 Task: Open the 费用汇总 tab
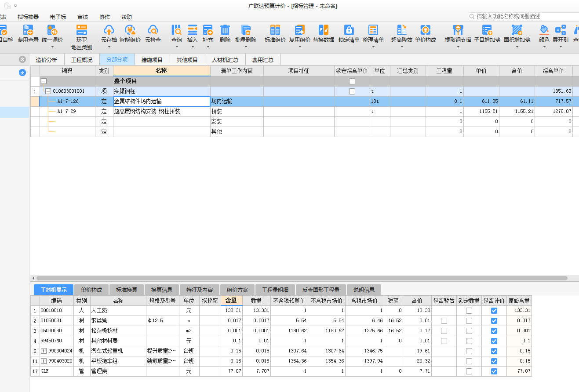pyautogui.click(x=263, y=60)
